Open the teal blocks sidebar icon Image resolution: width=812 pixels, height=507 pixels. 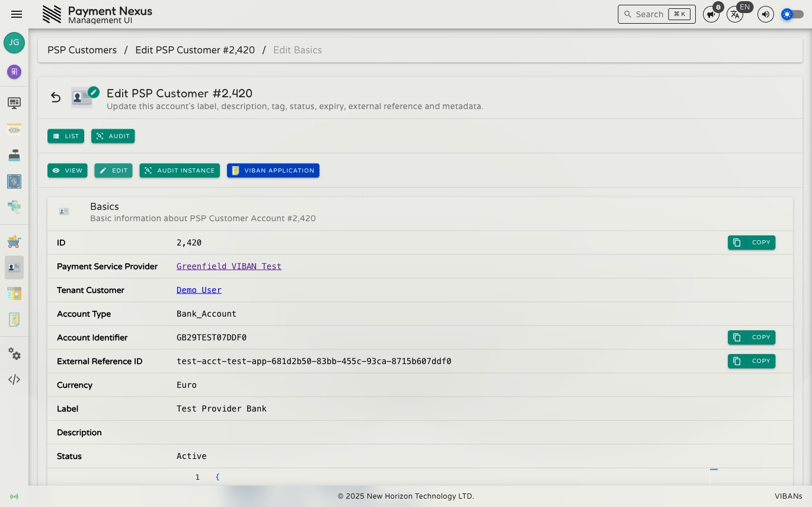tap(14, 207)
